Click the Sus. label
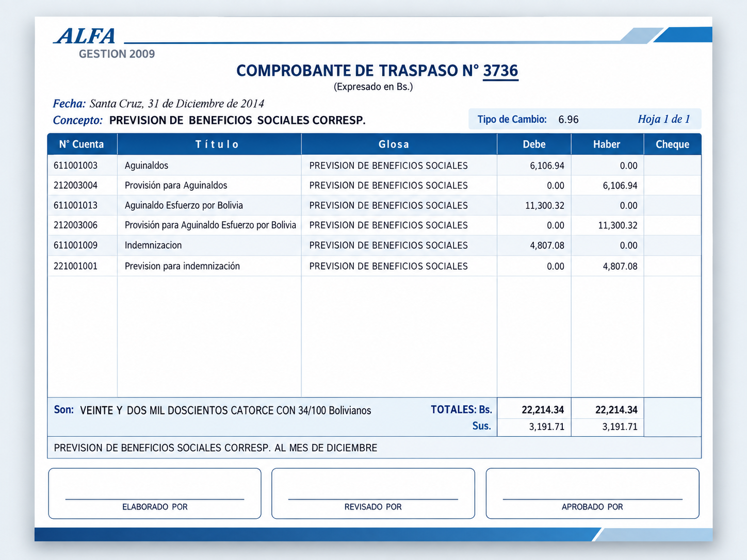 point(482,426)
